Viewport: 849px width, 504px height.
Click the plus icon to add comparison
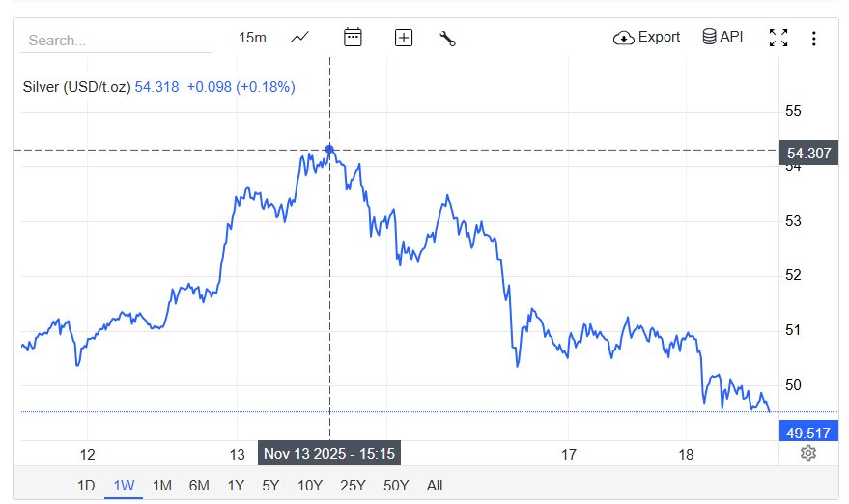coord(404,38)
